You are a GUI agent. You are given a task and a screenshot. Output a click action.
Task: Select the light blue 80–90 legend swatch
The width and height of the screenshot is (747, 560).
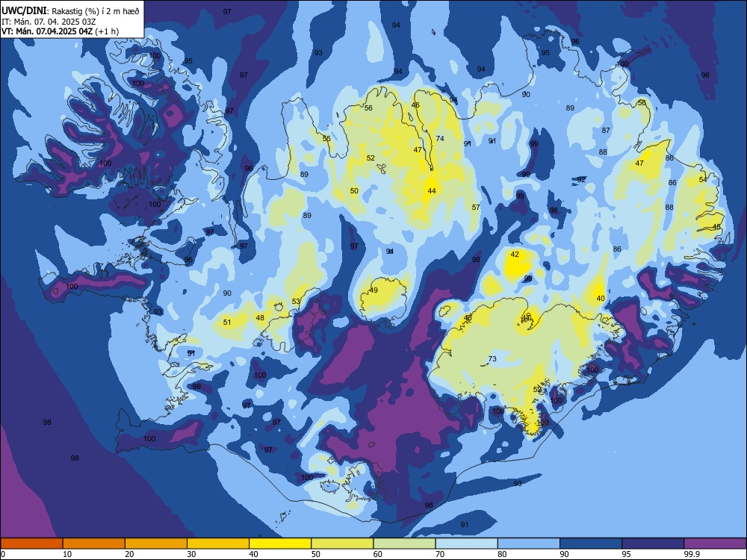tap(529, 544)
